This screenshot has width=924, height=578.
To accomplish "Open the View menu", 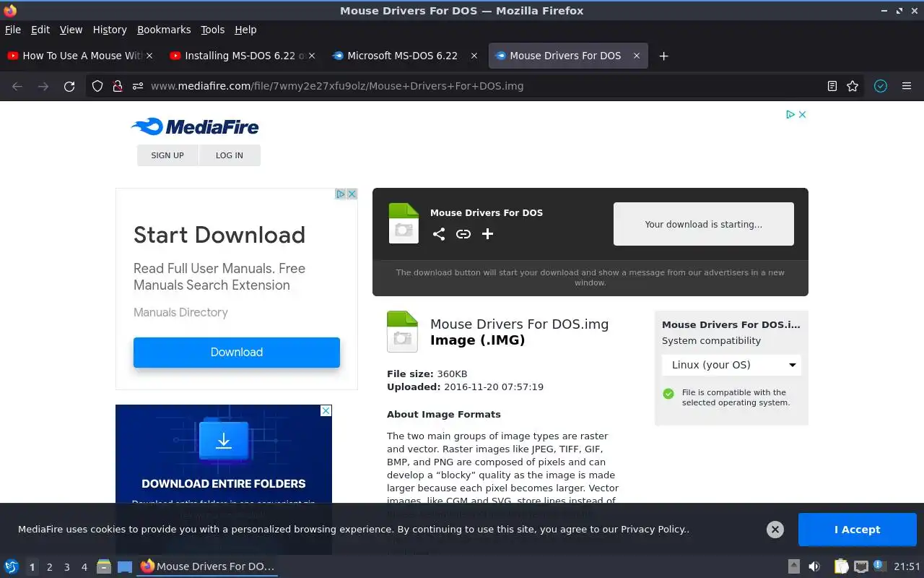I will coord(71,30).
